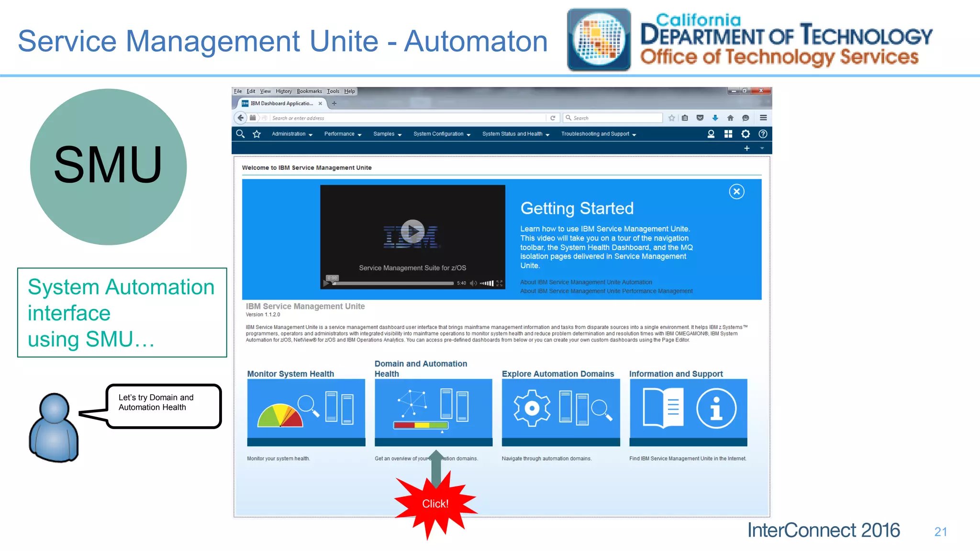Click the Domain and Automation Health heading

(421, 369)
